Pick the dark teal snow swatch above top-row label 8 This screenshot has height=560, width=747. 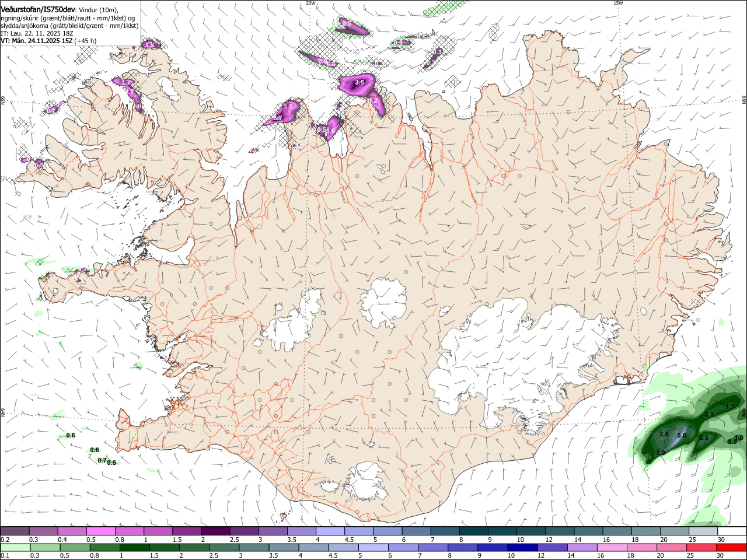(473, 531)
